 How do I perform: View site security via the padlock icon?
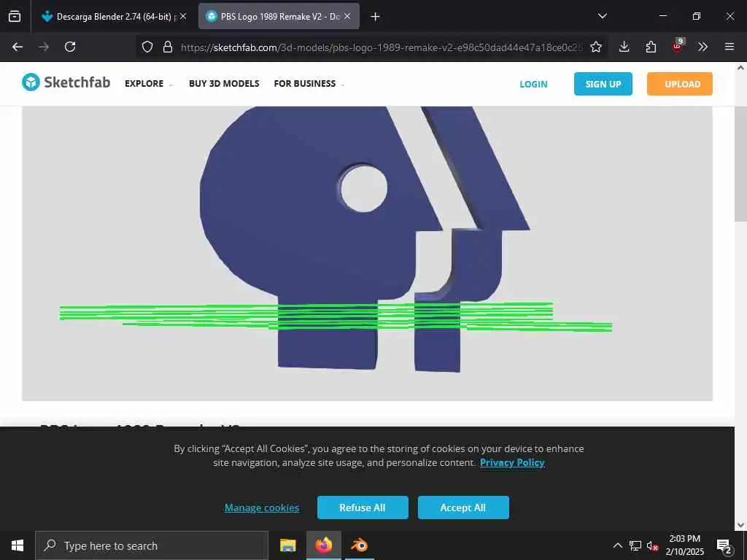(168, 47)
